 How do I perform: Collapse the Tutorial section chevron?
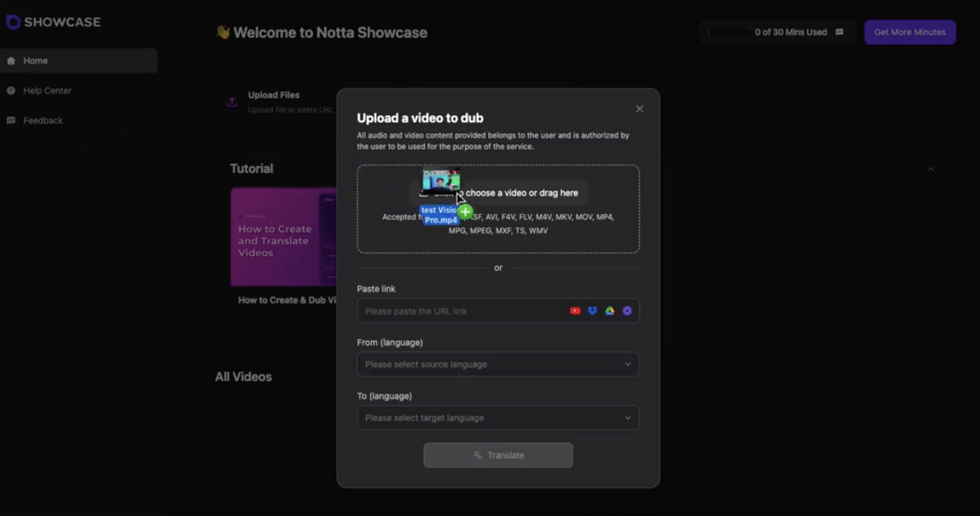pos(931,169)
